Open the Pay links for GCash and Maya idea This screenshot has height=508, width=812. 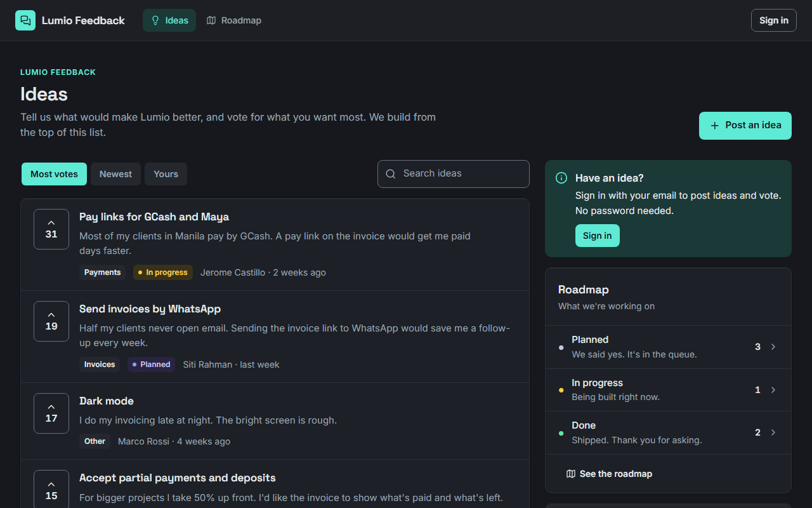pyautogui.click(x=154, y=217)
